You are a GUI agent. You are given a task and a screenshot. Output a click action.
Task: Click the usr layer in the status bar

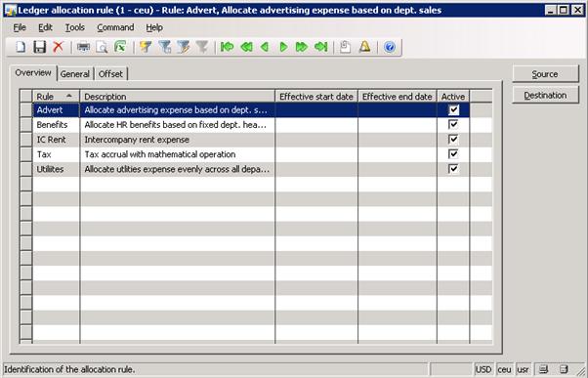523,369
